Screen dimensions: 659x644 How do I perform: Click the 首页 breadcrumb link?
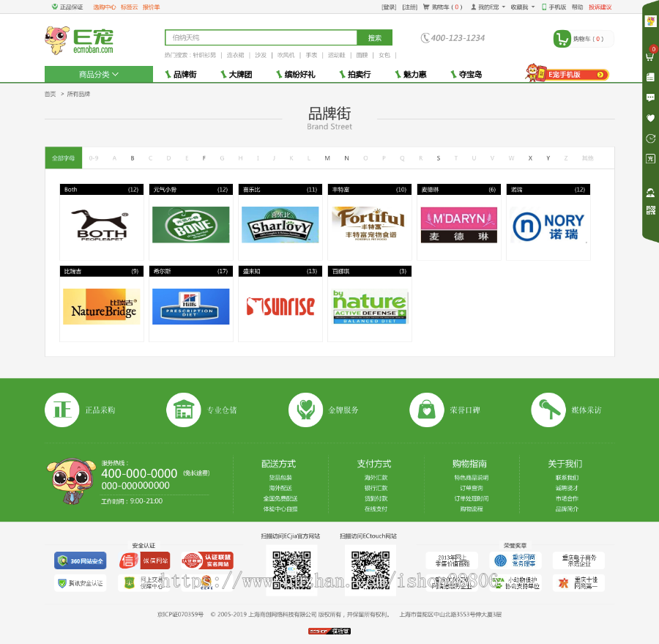(x=50, y=94)
